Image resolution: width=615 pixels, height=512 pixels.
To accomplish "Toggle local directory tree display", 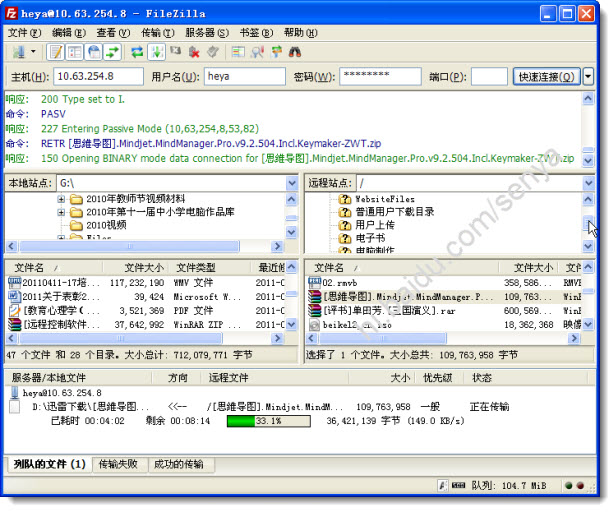I will click(x=75, y=52).
